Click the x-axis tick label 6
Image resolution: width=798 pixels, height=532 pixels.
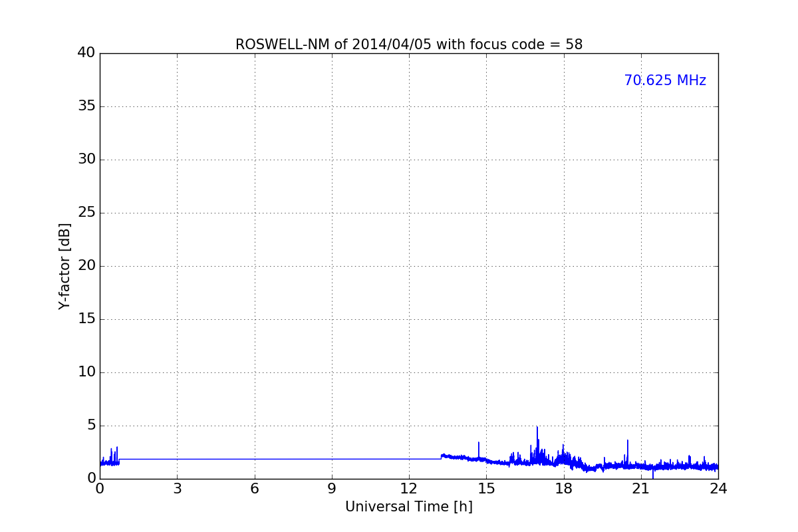click(254, 489)
